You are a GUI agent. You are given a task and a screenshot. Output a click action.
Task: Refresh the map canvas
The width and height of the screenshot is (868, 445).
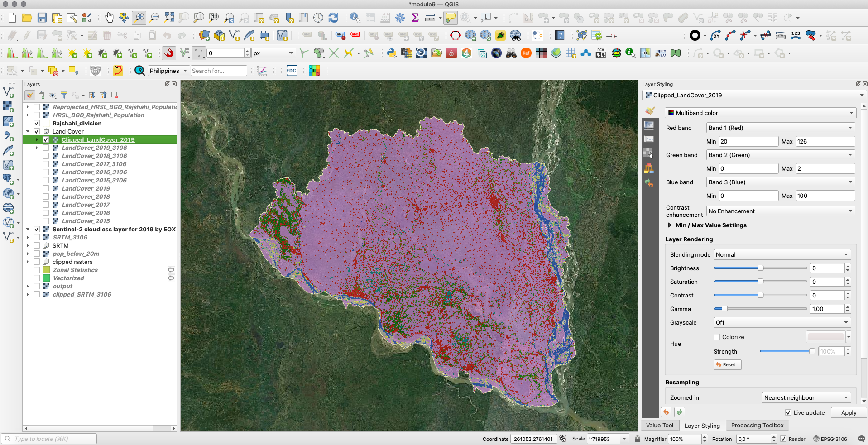tap(333, 18)
